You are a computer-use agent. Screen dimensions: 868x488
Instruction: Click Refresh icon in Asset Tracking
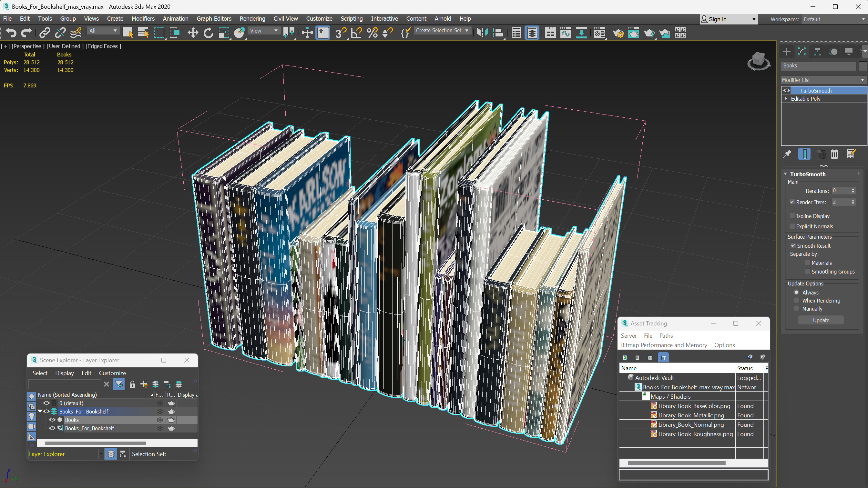point(625,357)
